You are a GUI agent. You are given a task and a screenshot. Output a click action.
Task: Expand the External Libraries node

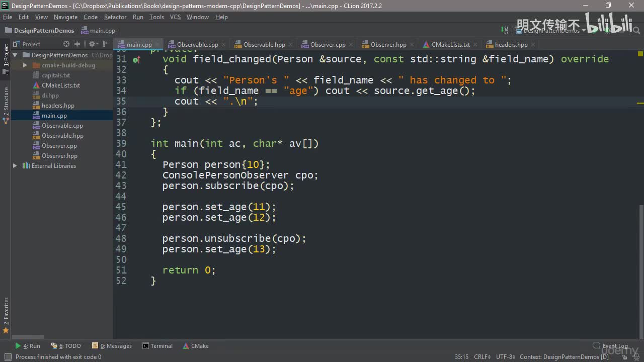pos(15,166)
